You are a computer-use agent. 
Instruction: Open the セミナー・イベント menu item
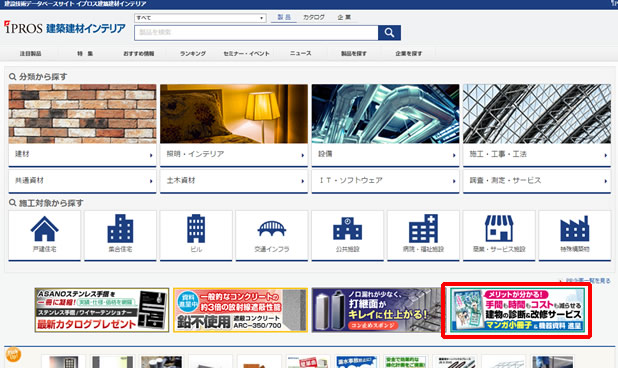246,53
